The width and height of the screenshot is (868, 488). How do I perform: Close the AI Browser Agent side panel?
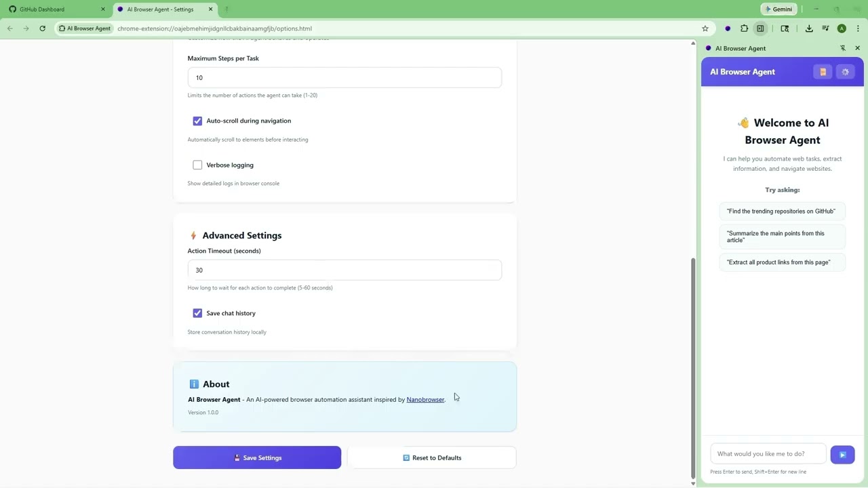857,48
